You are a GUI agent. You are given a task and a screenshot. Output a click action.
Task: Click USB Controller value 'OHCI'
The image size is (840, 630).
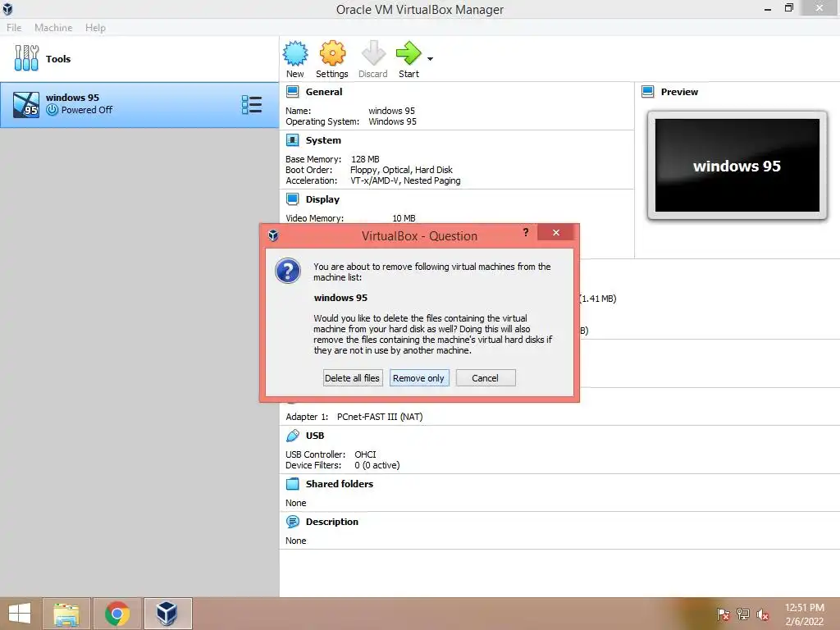point(365,454)
